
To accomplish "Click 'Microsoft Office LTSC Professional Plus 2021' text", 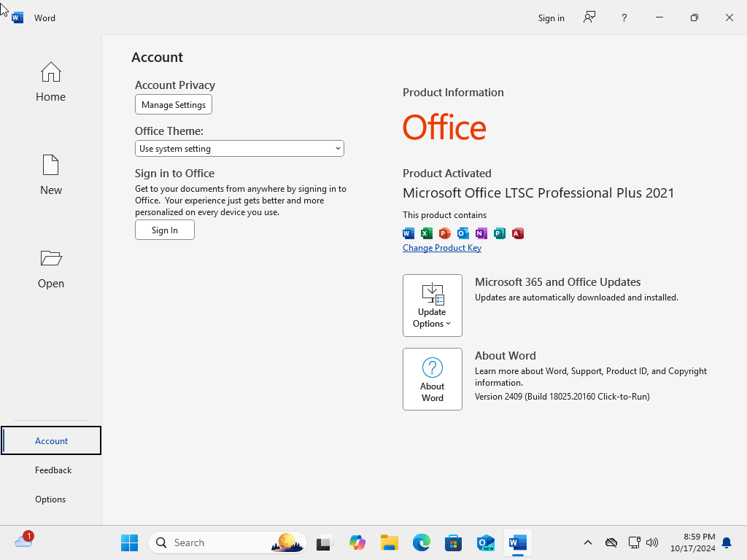I will point(538,192).
